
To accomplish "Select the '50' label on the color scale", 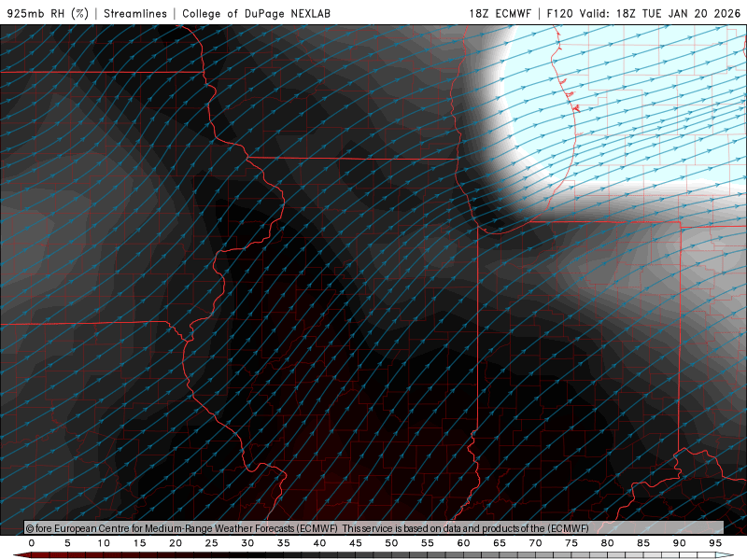I will pyautogui.click(x=391, y=543).
